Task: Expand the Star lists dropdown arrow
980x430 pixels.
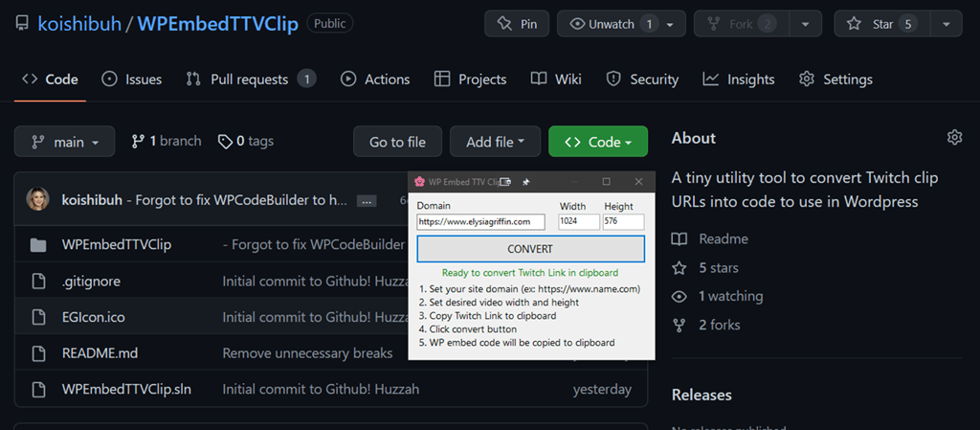Action: coord(947,24)
